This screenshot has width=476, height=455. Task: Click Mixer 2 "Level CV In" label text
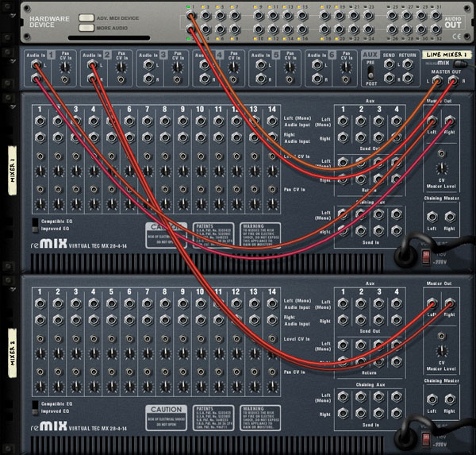point(297,339)
